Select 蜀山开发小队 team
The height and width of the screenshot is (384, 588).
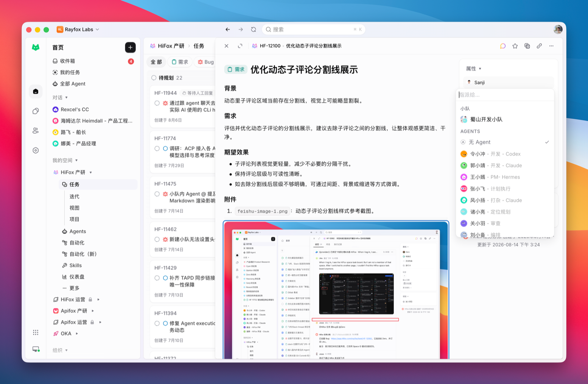pyautogui.click(x=505, y=119)
